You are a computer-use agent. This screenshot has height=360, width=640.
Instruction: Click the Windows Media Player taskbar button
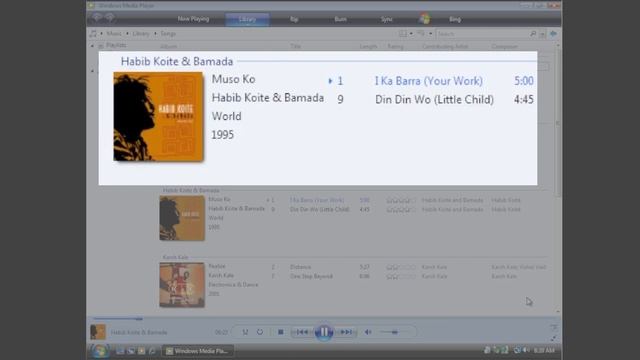point(199,351)
